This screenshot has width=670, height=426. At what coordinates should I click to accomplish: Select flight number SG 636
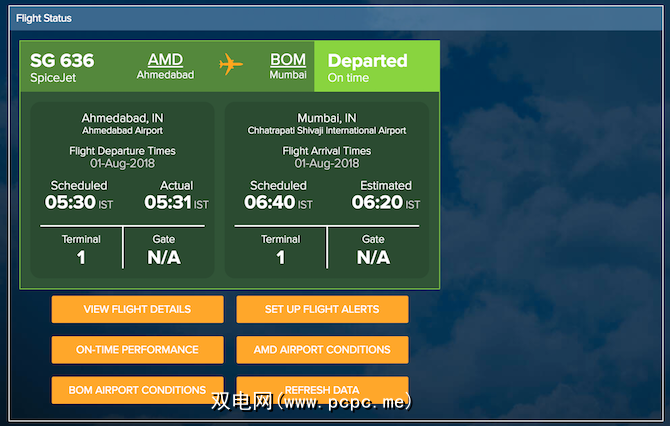(62, 61)
